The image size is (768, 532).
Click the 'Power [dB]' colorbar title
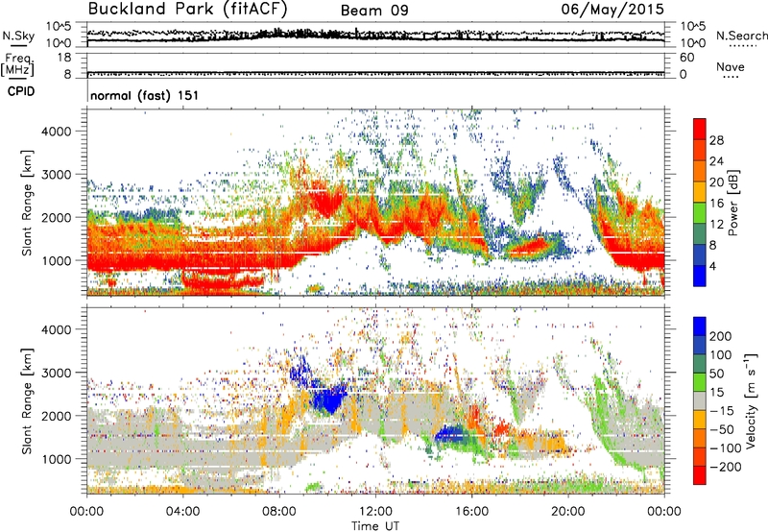(x=732, y=203)
